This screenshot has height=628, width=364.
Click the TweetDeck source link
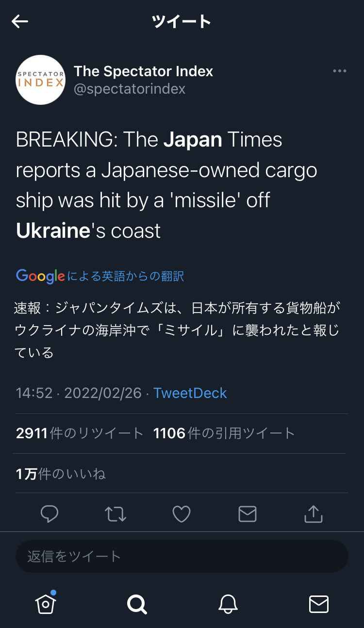[x=190, y=393]
